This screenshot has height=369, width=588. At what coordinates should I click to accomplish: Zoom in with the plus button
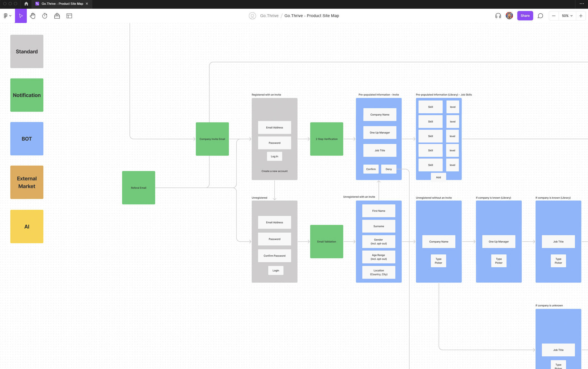click(x=581, y=16)
